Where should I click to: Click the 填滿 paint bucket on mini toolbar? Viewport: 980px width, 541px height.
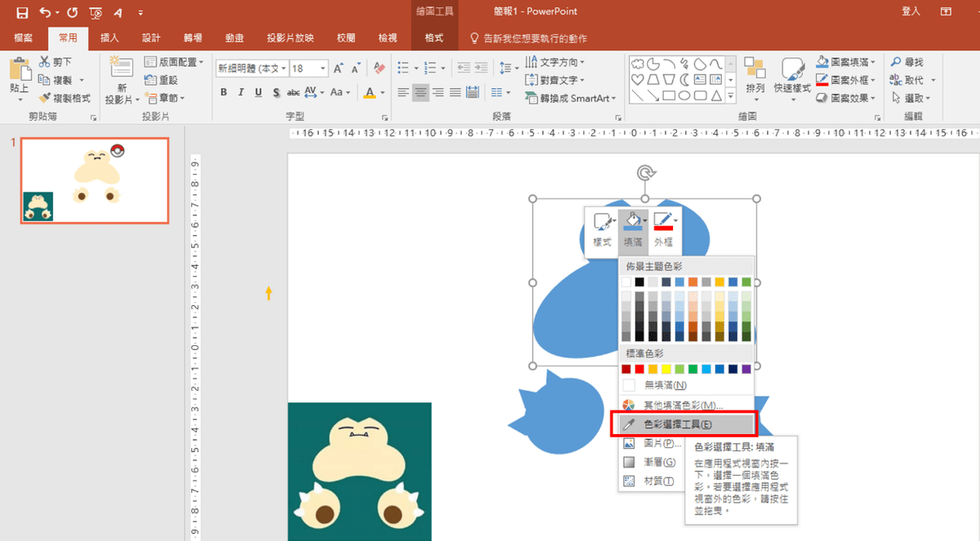tap(631, 220)
